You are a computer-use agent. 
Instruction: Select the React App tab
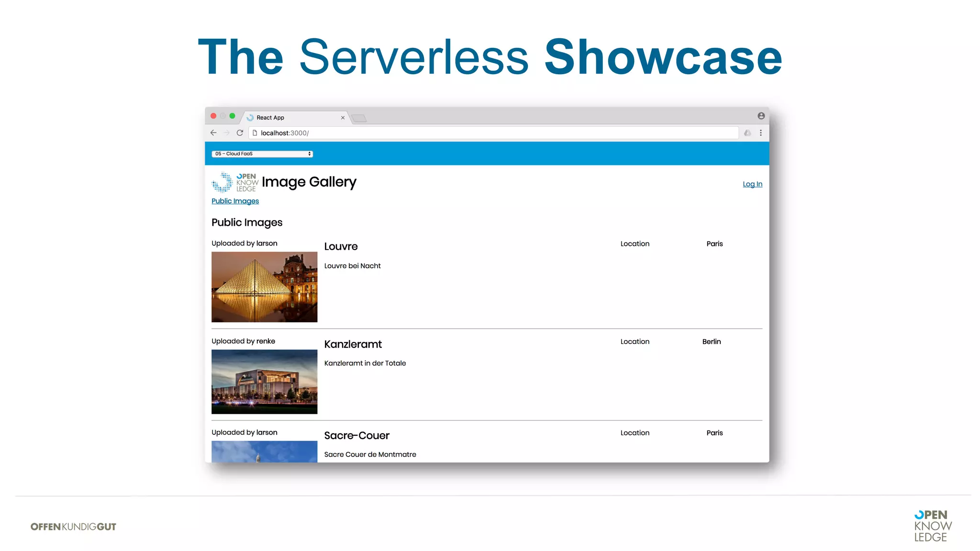click(295, 118)
